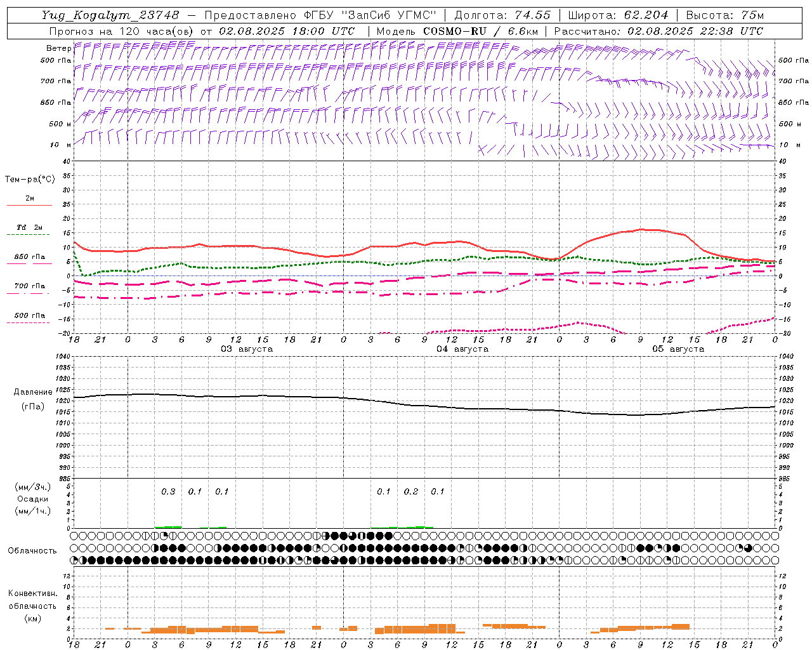Click the Тем-ра(°C) axis title
Image resolution: width=812 pixels, height=650 pixels.
[30, 180]
